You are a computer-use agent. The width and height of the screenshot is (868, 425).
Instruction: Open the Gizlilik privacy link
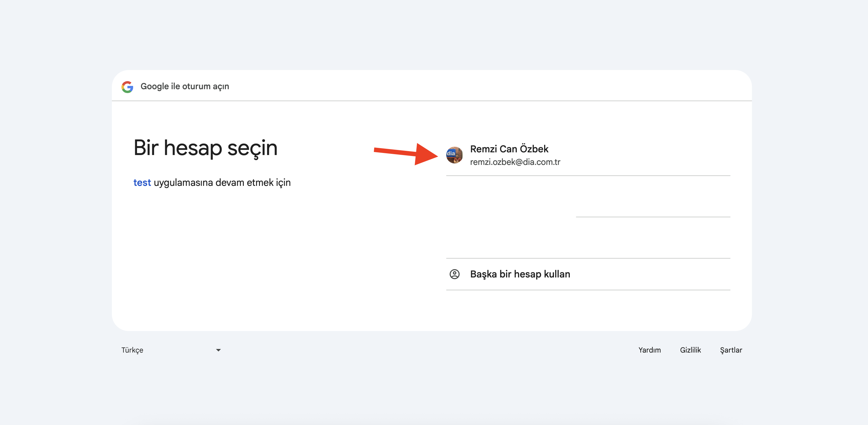690,350
